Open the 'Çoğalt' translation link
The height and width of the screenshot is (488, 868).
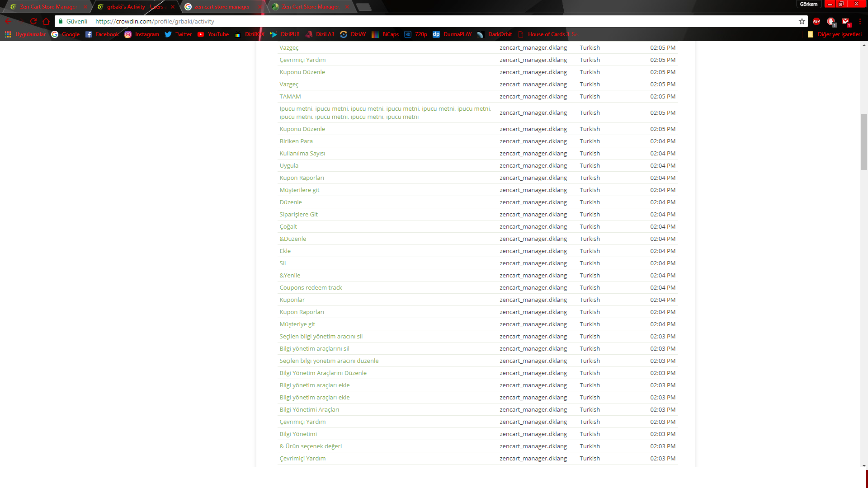288,226
